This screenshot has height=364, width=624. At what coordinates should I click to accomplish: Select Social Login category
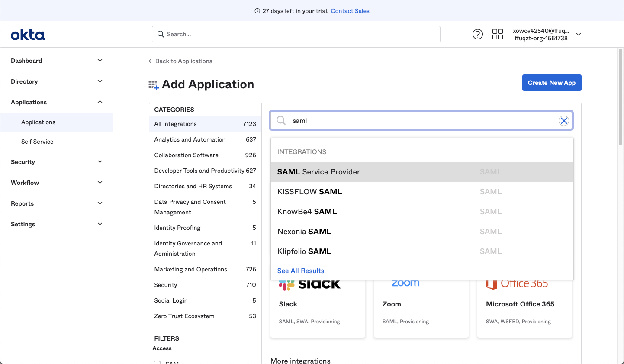click(x=205, y=300)
